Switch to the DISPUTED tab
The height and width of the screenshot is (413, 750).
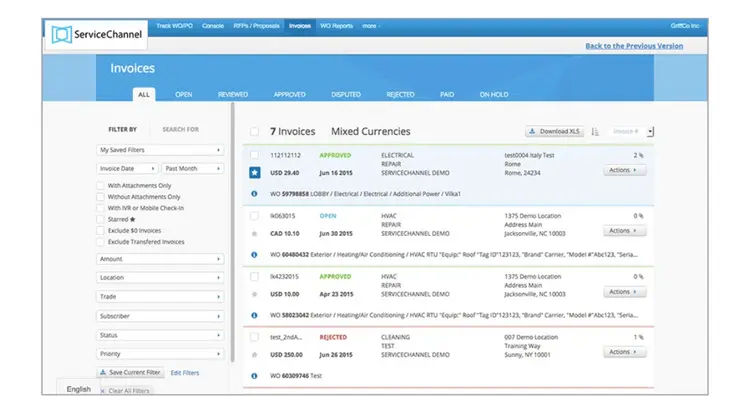click(346, 94)
